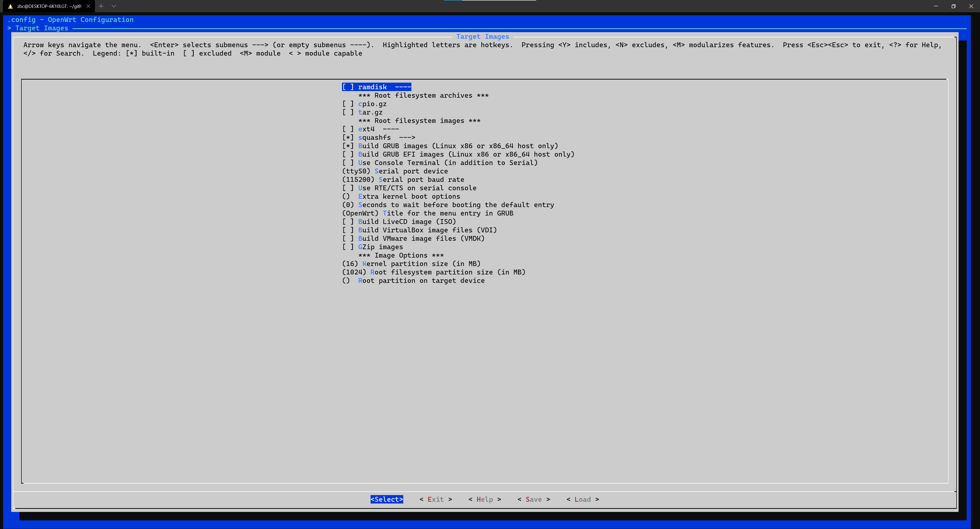This screenshot has width=980, height=529.
Task: Open the Help button
Action: (484, 499)
